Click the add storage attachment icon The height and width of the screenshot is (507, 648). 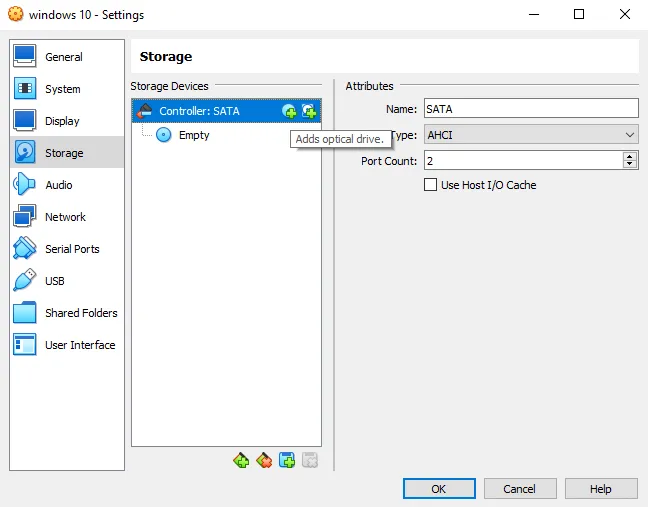tap(287, 460)
